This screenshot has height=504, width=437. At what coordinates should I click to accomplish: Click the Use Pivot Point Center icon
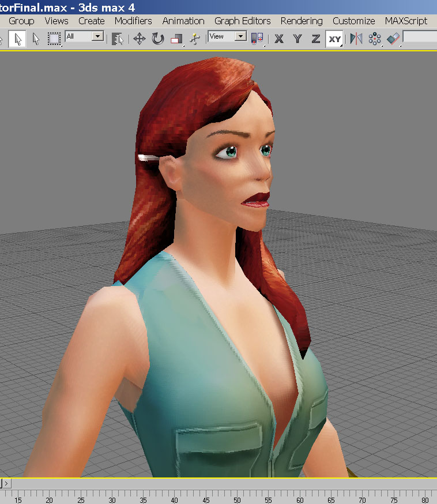[x=258, y=39]
